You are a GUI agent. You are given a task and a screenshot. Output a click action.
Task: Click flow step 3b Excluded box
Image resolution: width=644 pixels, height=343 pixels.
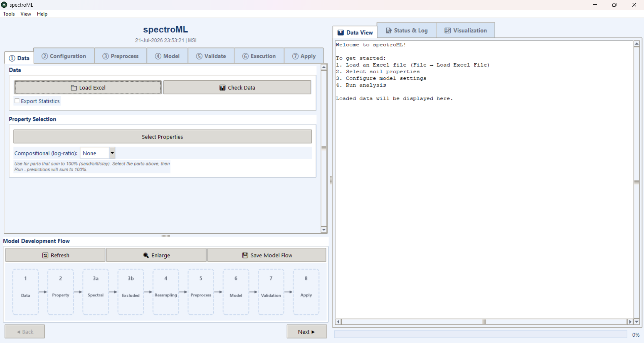[x=131, y=292]
